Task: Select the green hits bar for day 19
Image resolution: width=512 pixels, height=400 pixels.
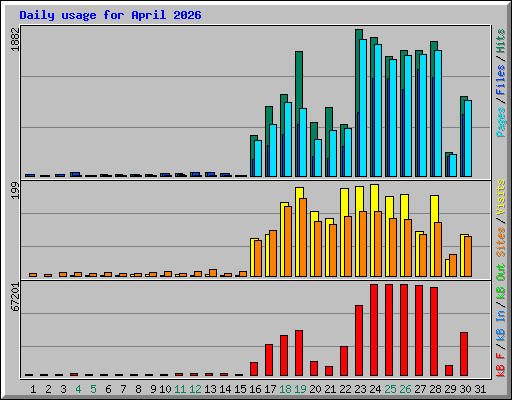Action: point(299,80)
